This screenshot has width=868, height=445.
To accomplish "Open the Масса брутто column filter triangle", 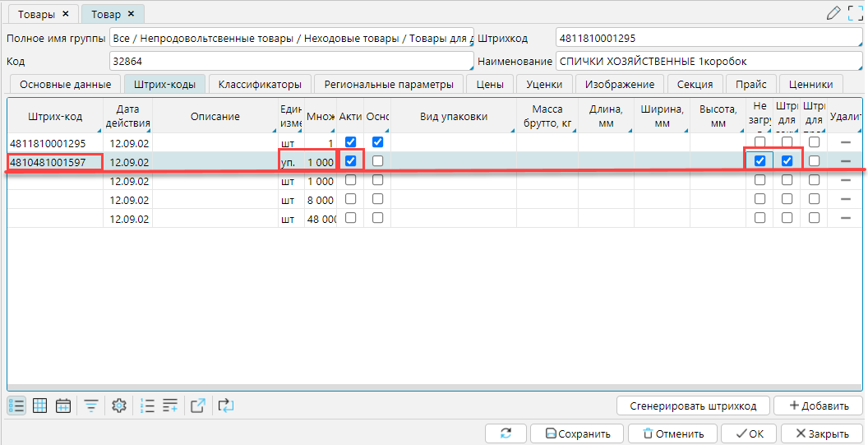I will tap(574, 129).
